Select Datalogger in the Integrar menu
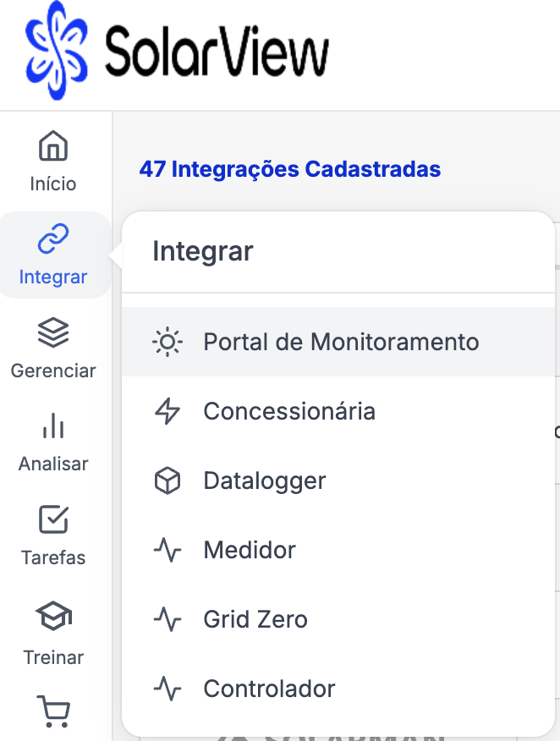Image resolution: width=560 pixels, height=741 pixels. pyautogui.click(x=265, y=480)
